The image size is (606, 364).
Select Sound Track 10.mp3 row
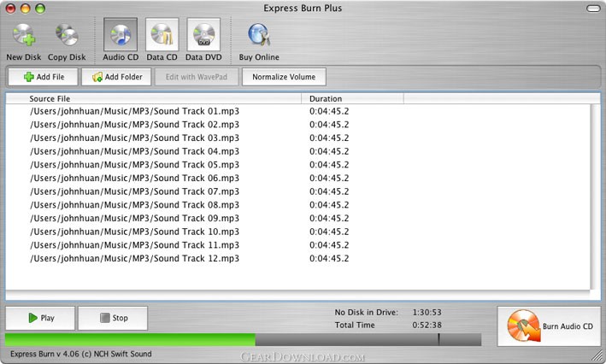[x=297, y=232]
